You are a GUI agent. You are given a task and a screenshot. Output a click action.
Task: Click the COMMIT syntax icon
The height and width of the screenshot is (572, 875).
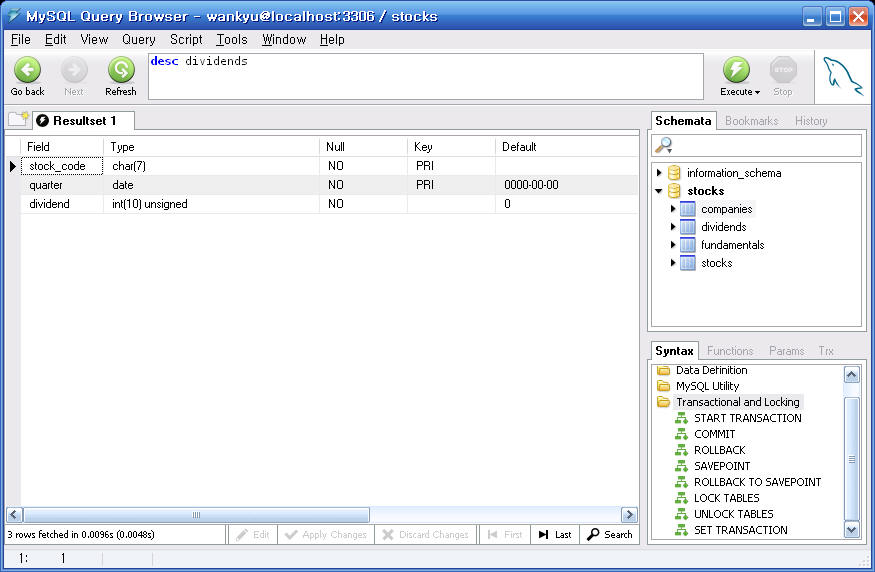pyautogui.click(x=681, y=434)
